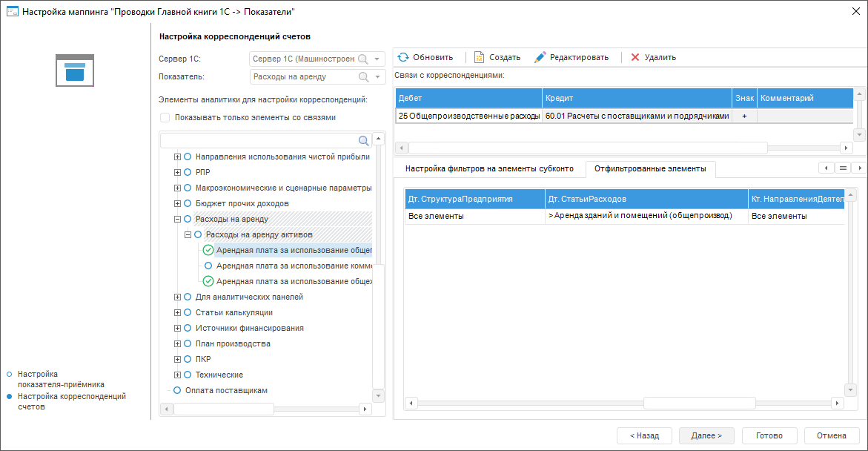This screenshot has width=868, height=451.
Task: Select radio of unchecked 'Арендная плата за использование комм...' item
Action: [x=208, y=266]
